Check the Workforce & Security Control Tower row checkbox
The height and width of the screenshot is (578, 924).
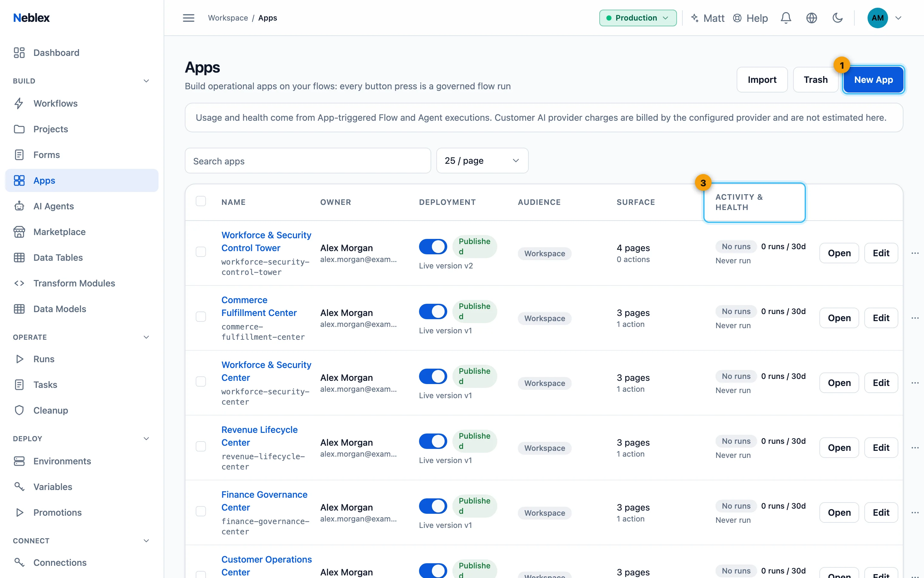click(201, 252)
